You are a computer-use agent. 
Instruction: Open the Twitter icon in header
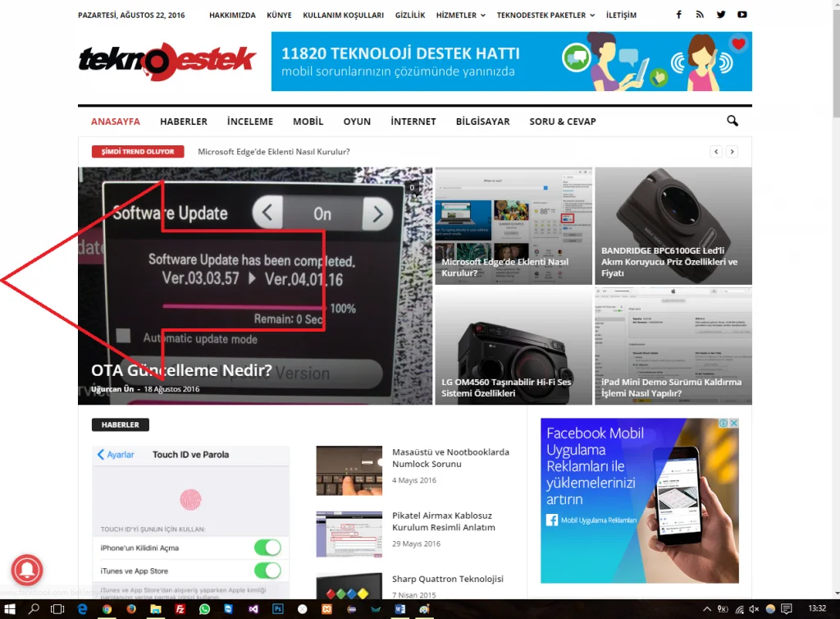point(721,15)
